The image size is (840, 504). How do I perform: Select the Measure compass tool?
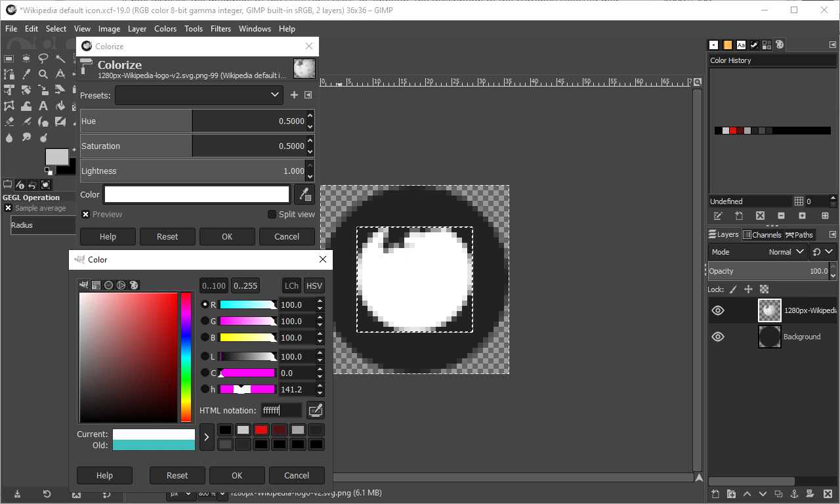[60, 74]
